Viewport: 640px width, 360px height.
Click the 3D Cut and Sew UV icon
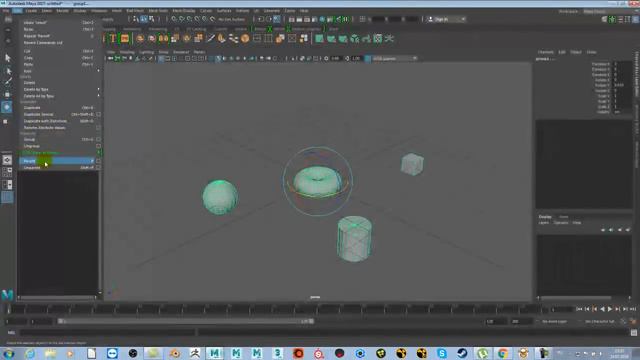[x=389, y=39]
